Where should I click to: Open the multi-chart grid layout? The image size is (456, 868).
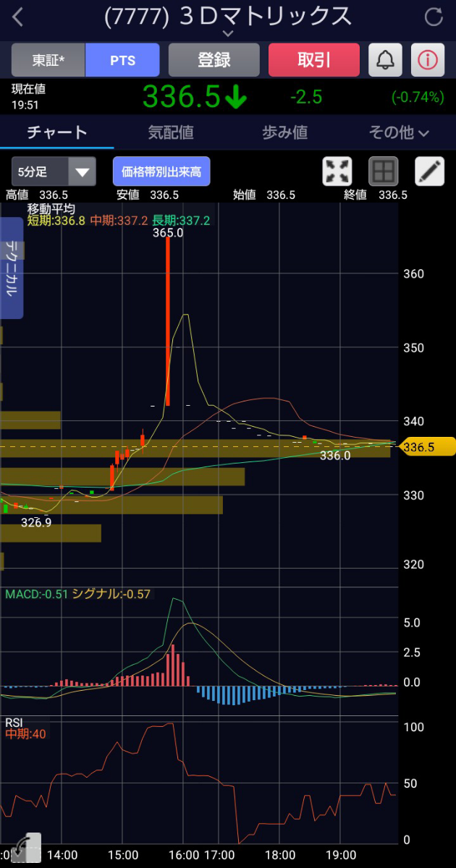click(384, 171)
